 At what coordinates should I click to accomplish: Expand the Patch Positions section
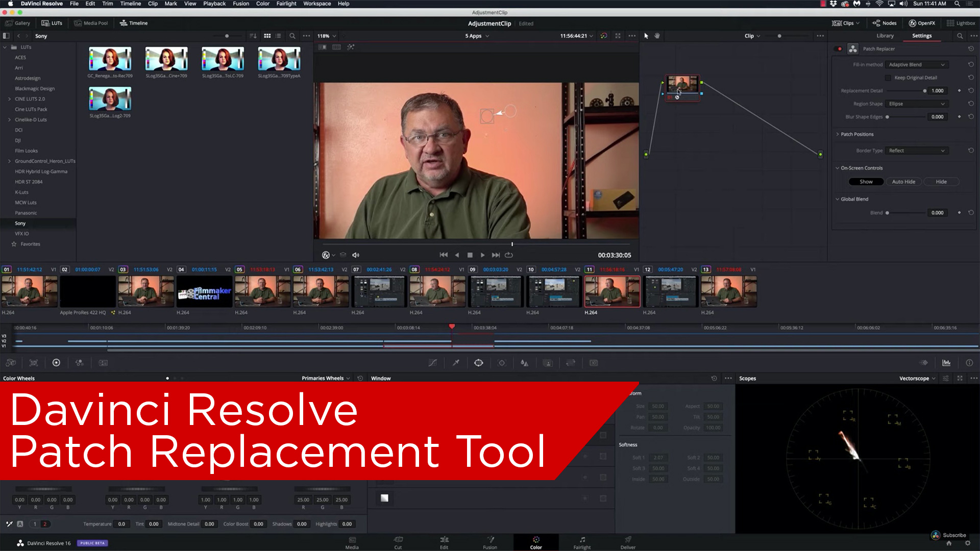[856, 134]
